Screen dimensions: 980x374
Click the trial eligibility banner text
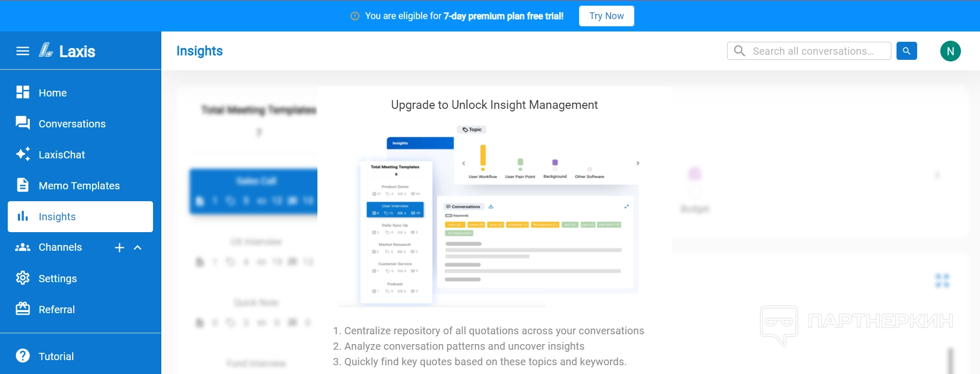pyautogui.click(x=464, y=16)
